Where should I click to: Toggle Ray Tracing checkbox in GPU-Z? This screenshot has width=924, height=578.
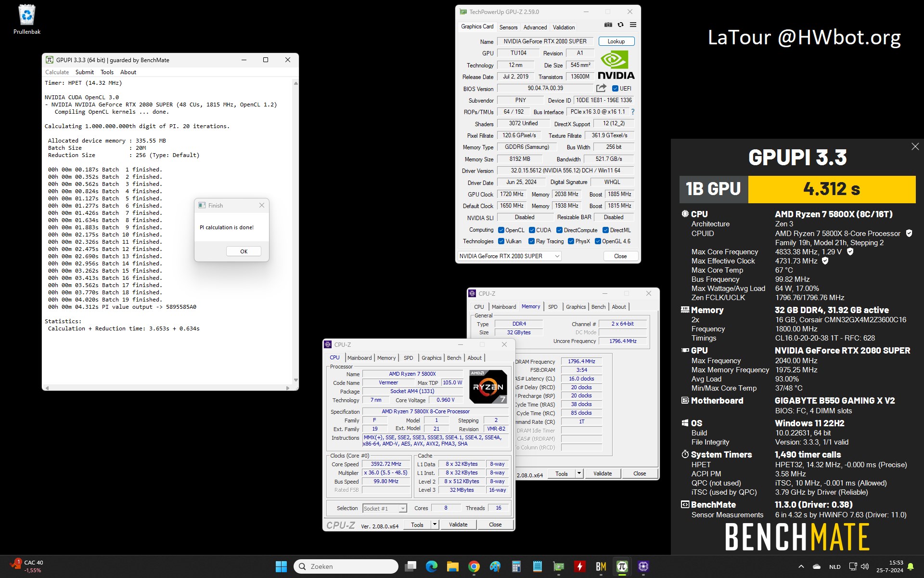[x=531, y=241]
